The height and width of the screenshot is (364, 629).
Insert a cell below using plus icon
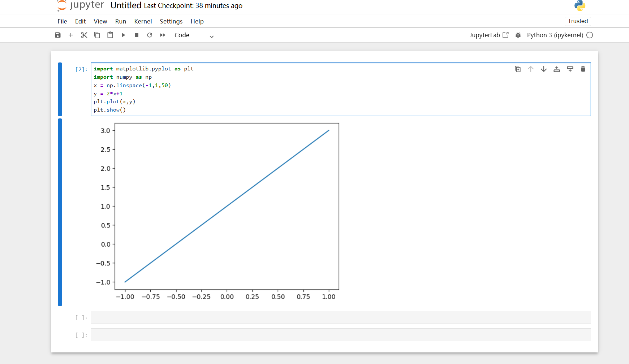[x=71, y=35]
